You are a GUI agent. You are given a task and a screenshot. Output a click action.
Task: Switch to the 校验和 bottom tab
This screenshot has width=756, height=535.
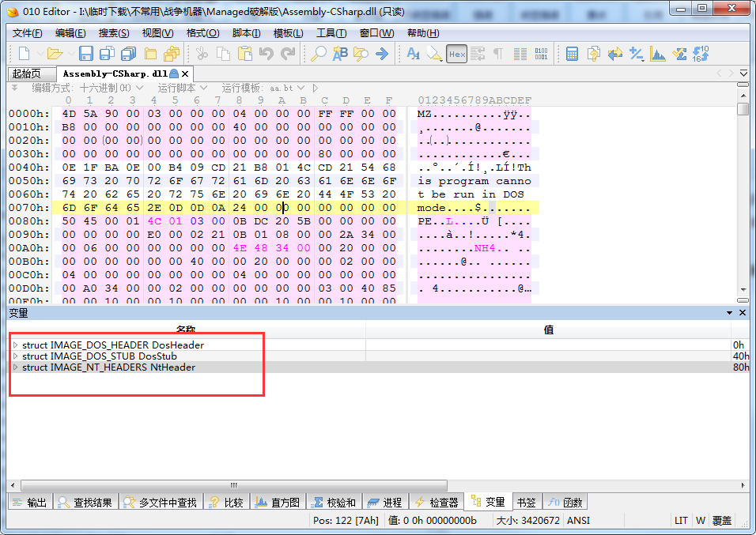[334, 503]
